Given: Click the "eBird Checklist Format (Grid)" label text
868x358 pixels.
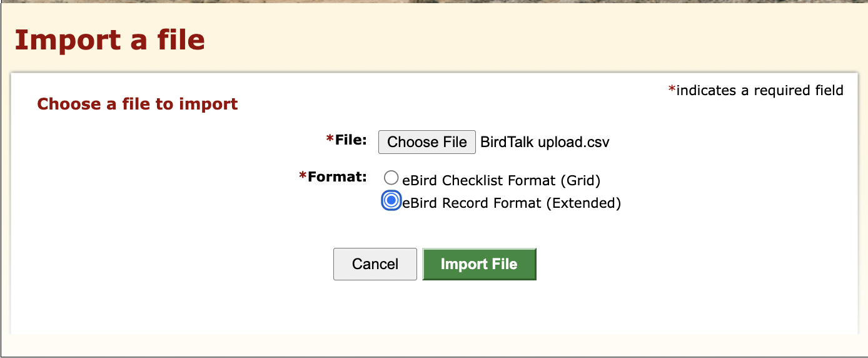Looking at the screenshot, I should 501,181.
